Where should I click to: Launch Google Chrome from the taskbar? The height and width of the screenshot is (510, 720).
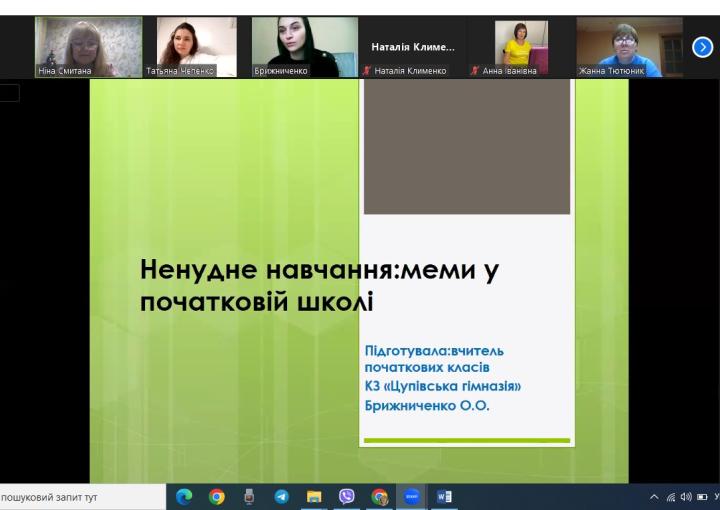tap(216, 496)
